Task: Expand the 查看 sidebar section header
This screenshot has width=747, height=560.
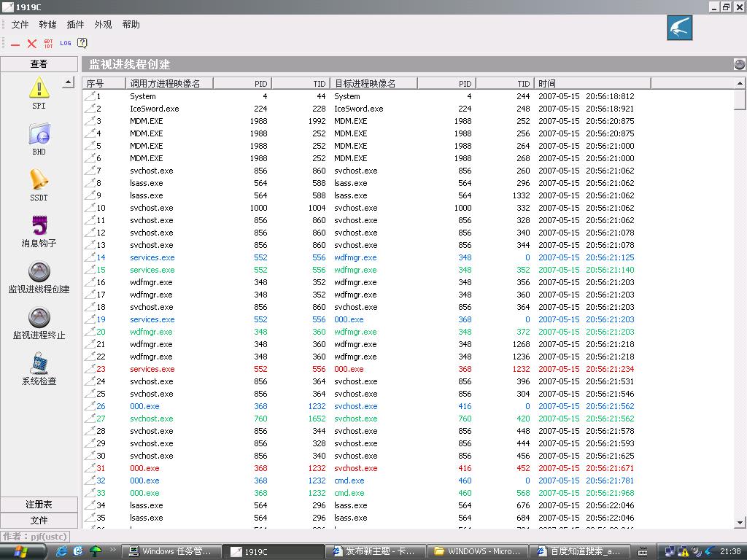Action: click(x=39, y=64)
